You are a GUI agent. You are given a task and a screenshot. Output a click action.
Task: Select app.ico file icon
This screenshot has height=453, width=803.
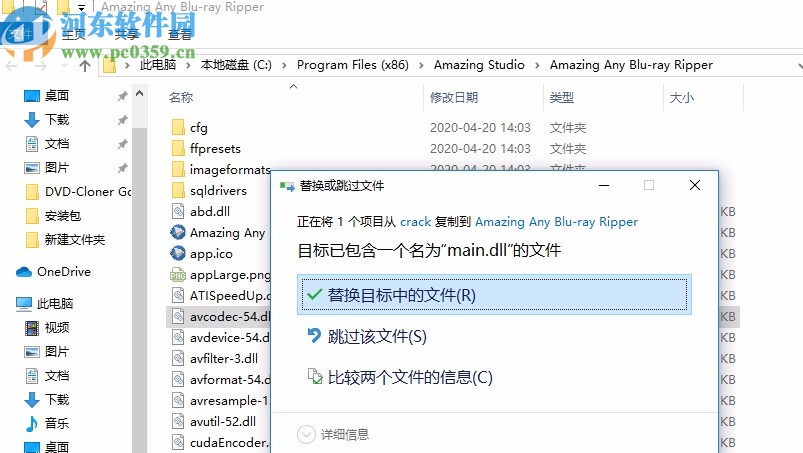pos(178,253)
